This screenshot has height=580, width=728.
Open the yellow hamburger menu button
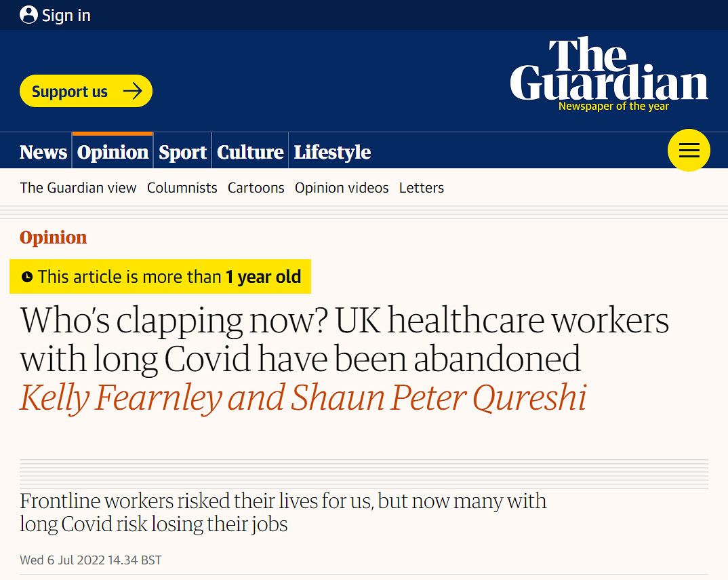(689, 150)
